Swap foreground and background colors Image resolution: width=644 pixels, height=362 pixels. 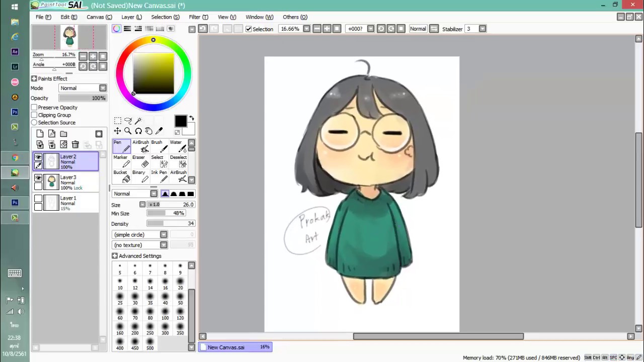click(x=191, y=119)
